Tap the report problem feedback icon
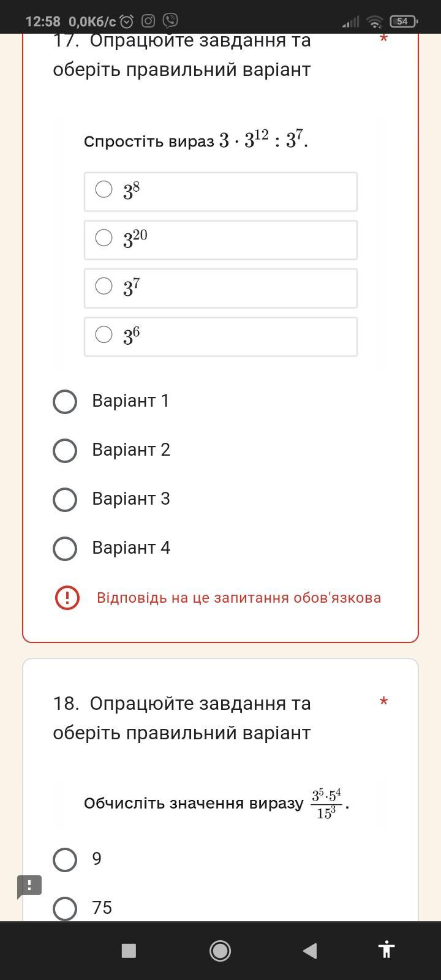 [x=29, y=886]
